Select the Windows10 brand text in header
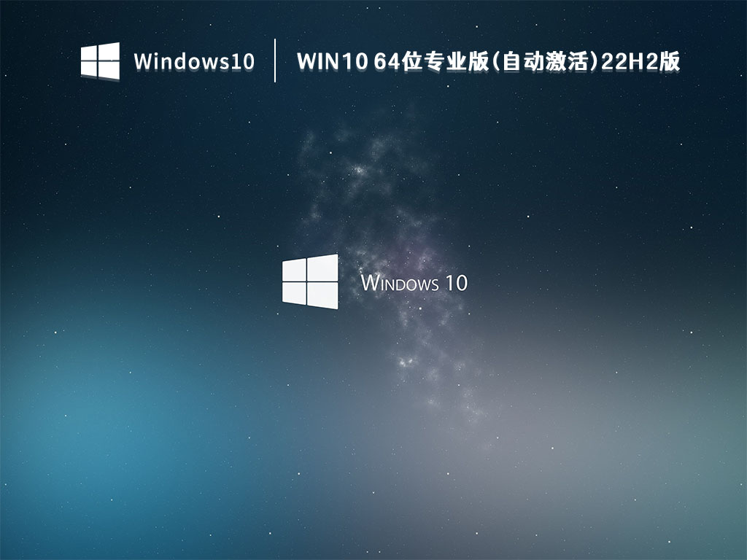Screen dimensions: 747x560 (x=193, y=63)
